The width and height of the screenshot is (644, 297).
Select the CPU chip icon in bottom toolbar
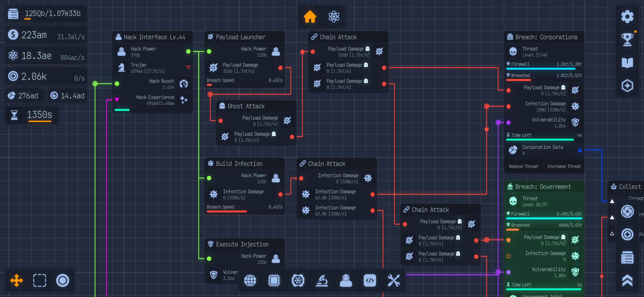point(274,280)
